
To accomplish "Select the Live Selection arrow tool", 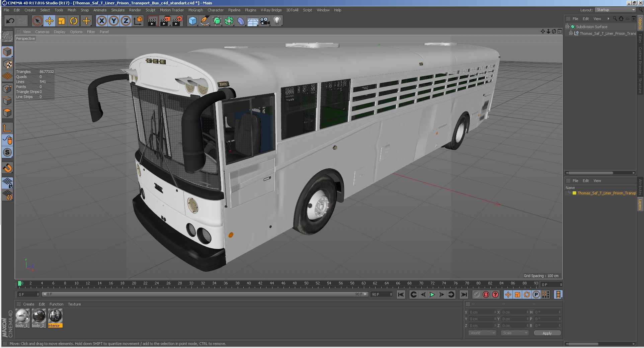I will [37, 21].
